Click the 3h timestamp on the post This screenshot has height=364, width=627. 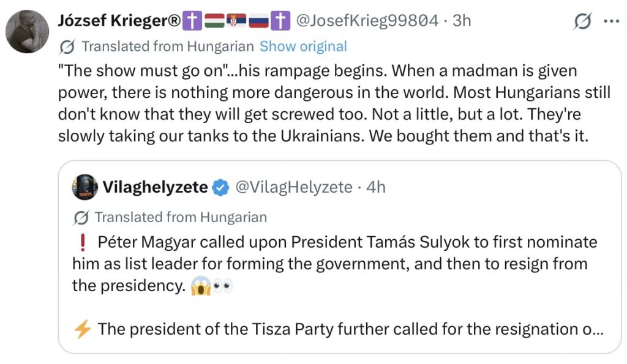click(462, 21)
